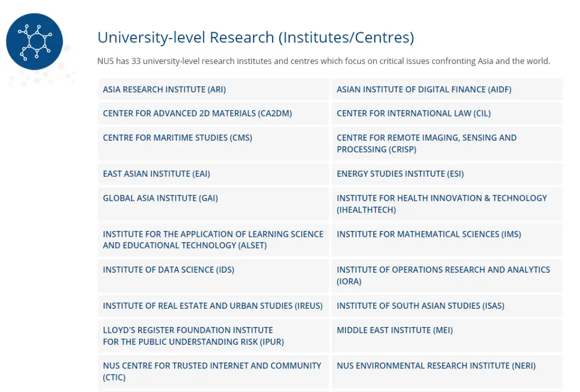The width and height of the screenshot is (580, 392).
Task: Open Institute of Operations Research and Analytics
Action: tap(443, 275)
